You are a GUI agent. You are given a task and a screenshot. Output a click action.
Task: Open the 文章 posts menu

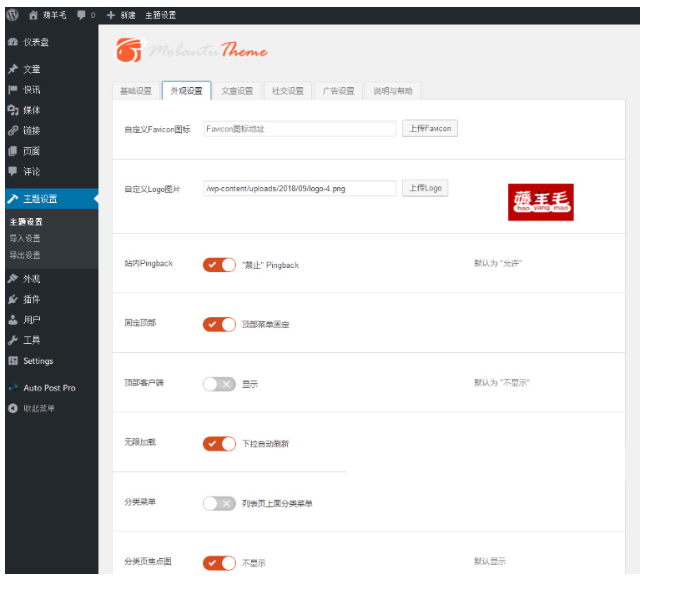click(x=31, y=69)
